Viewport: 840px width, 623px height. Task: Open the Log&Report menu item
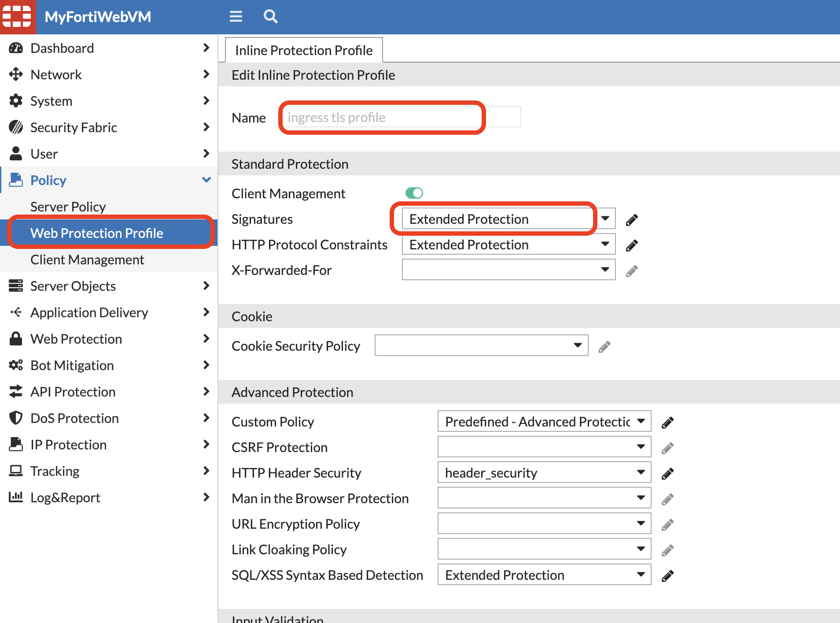pos(109,497)
